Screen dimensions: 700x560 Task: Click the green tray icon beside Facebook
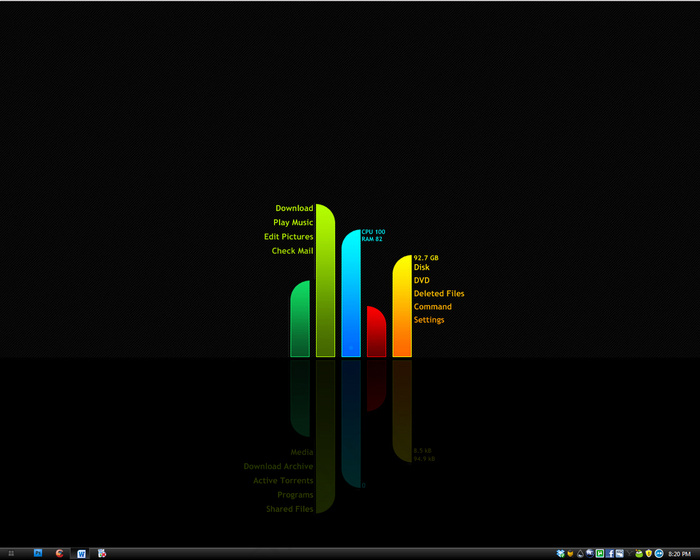pos(600,554)
